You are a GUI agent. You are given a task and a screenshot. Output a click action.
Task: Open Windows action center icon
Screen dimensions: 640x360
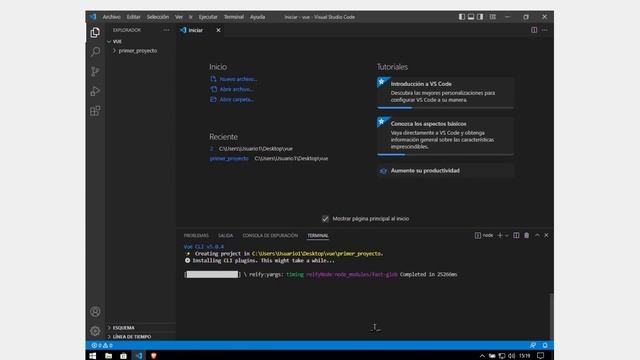click(541, 356)
